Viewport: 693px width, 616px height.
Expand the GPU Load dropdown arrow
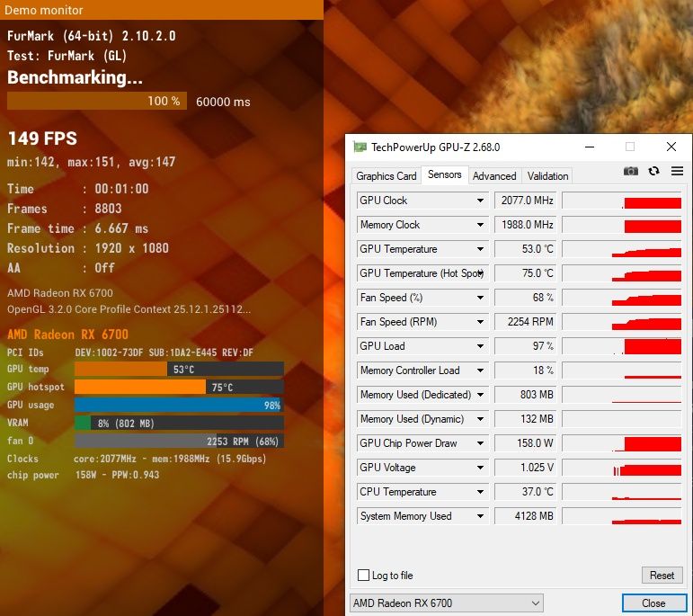[480, 346]
